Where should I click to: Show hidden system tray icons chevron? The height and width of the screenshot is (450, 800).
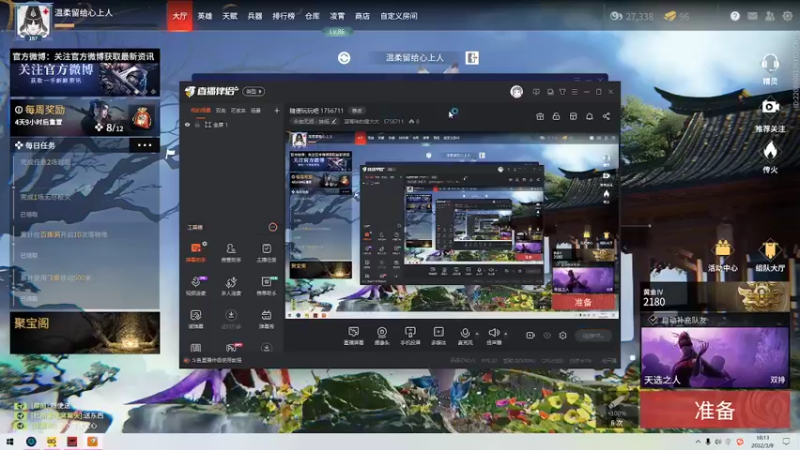click(697, 441)
